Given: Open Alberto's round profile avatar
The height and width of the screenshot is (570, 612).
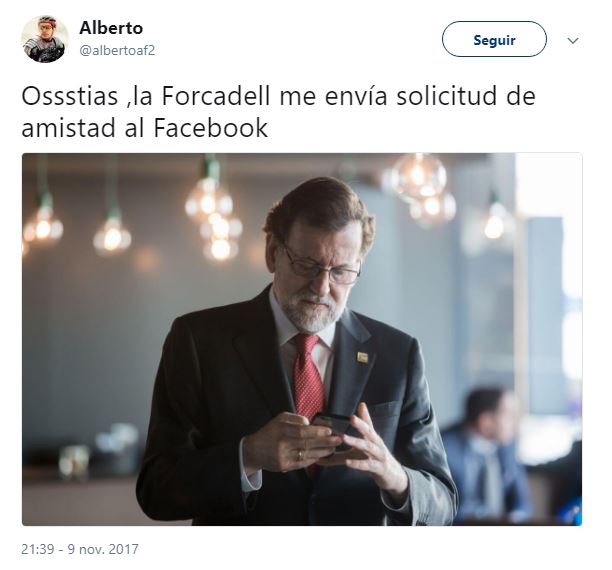Looking at the screenshot, I should point(45,39).
